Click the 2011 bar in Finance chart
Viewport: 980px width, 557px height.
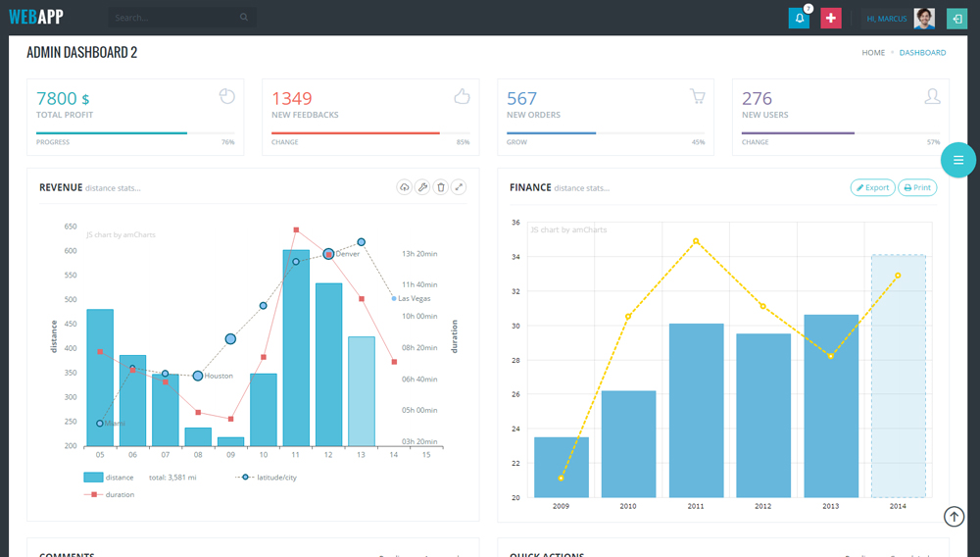click(696, 410)
